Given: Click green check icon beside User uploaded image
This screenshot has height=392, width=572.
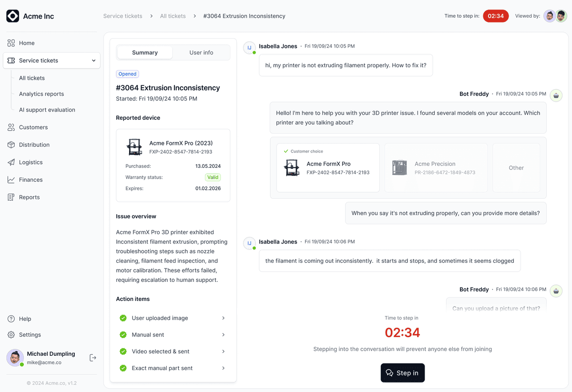Looking at the screenshot, I should (123, 318).
